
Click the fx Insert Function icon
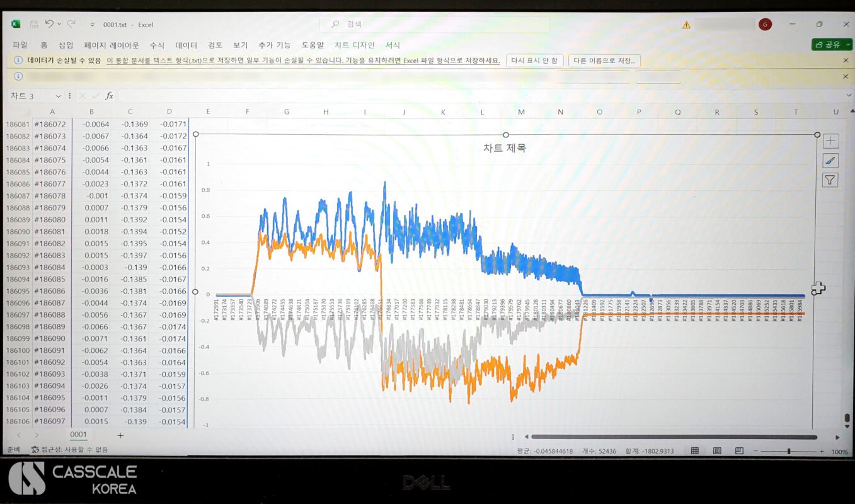109,96
